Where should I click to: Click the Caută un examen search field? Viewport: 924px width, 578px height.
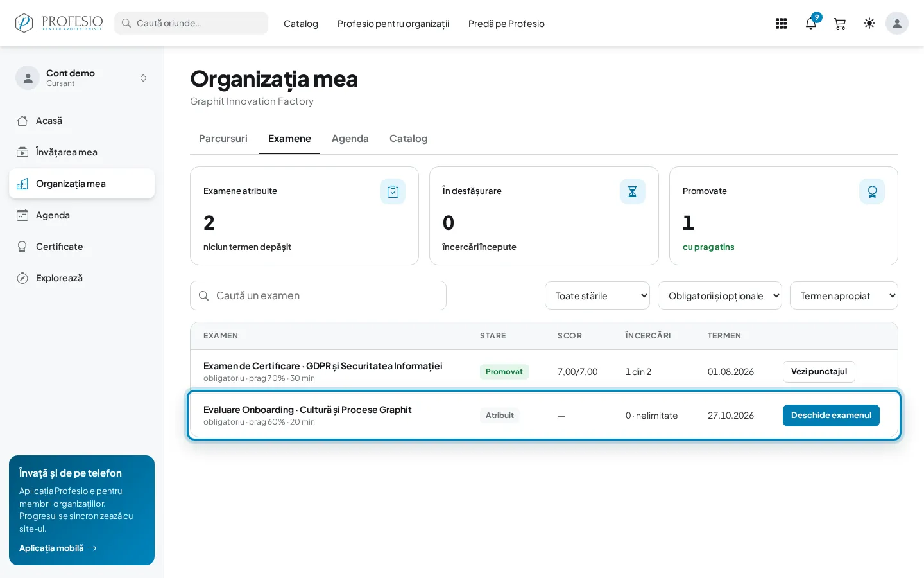coord(318,295)
